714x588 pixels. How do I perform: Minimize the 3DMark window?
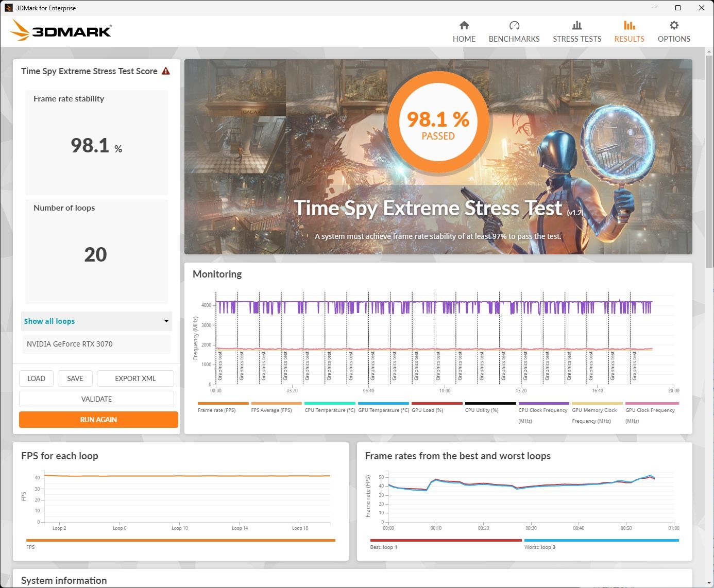coord(655,8)
